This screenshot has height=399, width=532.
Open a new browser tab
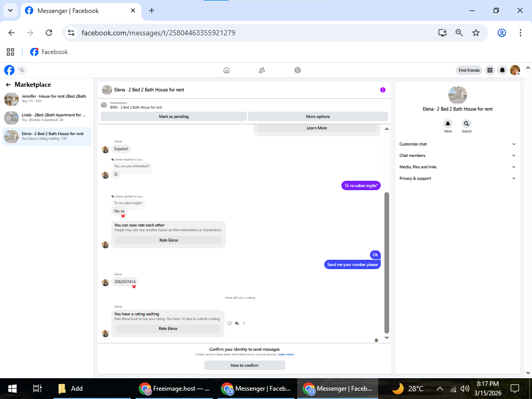click(152, 10)
